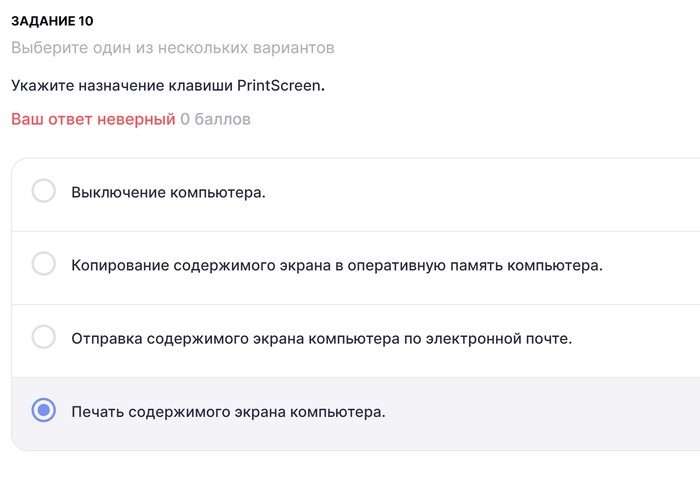Select the 'Выключение компьютера.' radio button

(44, 191)
